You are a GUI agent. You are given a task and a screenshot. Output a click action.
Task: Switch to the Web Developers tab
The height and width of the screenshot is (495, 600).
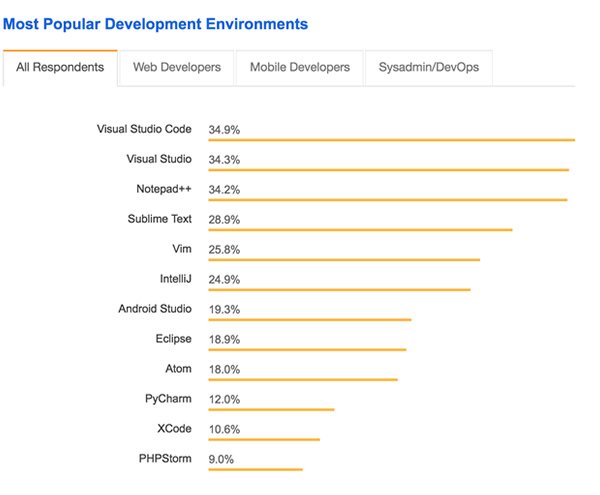coord(175,67)
